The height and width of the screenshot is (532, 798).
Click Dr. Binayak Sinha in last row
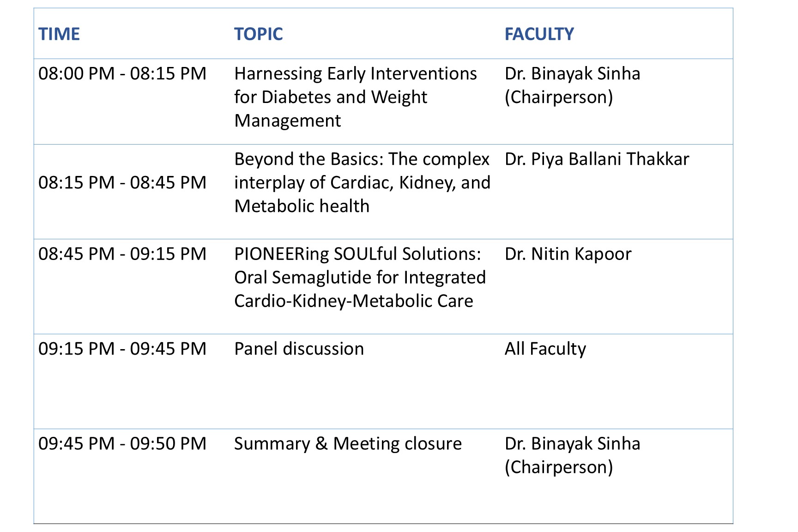(x=572, y=443)
